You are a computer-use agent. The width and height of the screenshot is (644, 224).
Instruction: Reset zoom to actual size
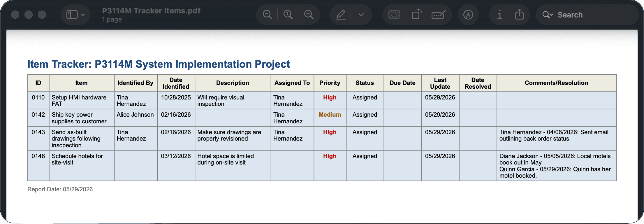point(288,15)
